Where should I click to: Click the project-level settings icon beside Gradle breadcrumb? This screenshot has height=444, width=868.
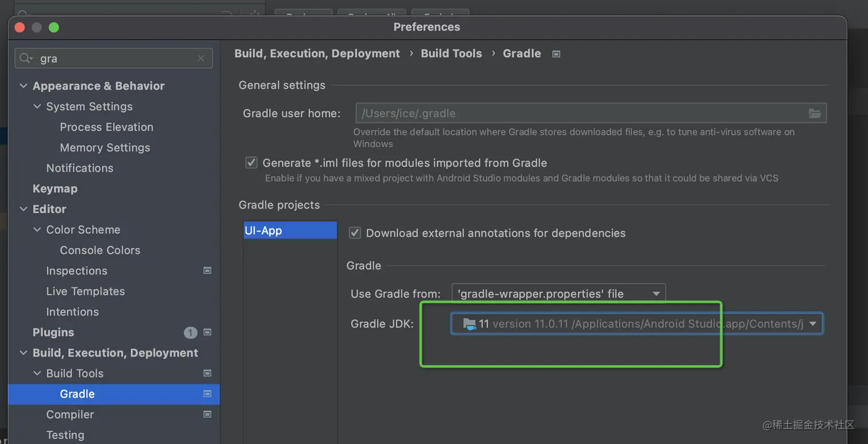[x=556, y=54]
